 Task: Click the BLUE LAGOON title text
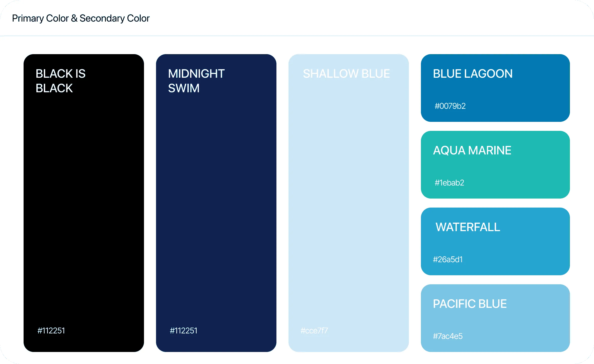pyautogui.click(x=473, y=74)
